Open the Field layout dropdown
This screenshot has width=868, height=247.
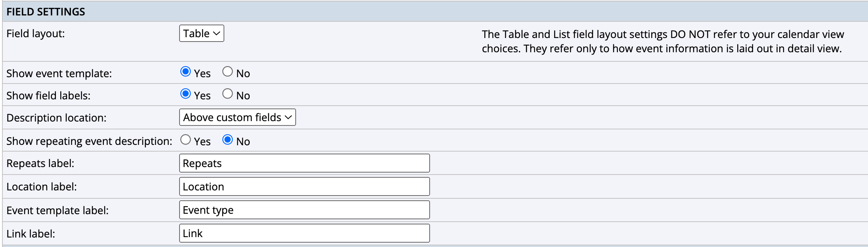click(201, 34)
